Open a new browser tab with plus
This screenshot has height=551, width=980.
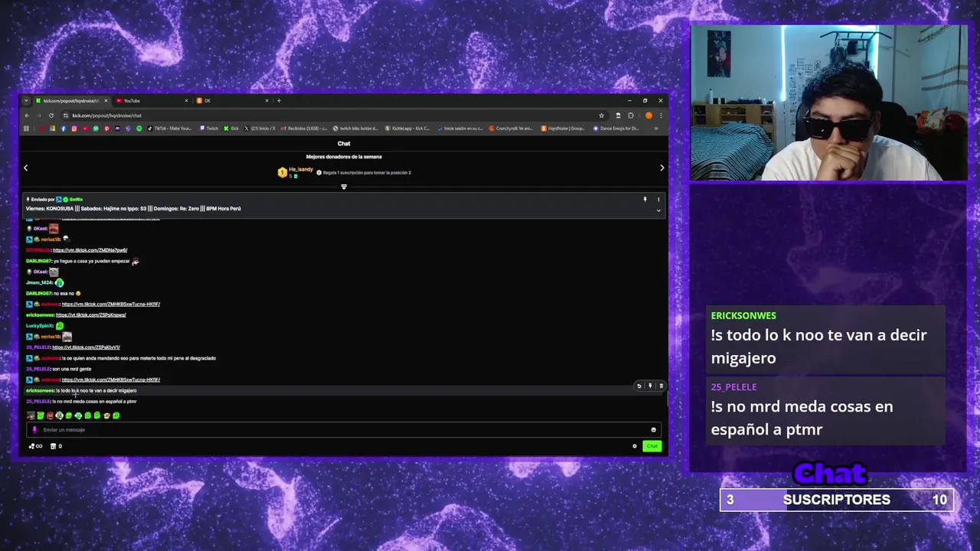[x=279, y=100]
